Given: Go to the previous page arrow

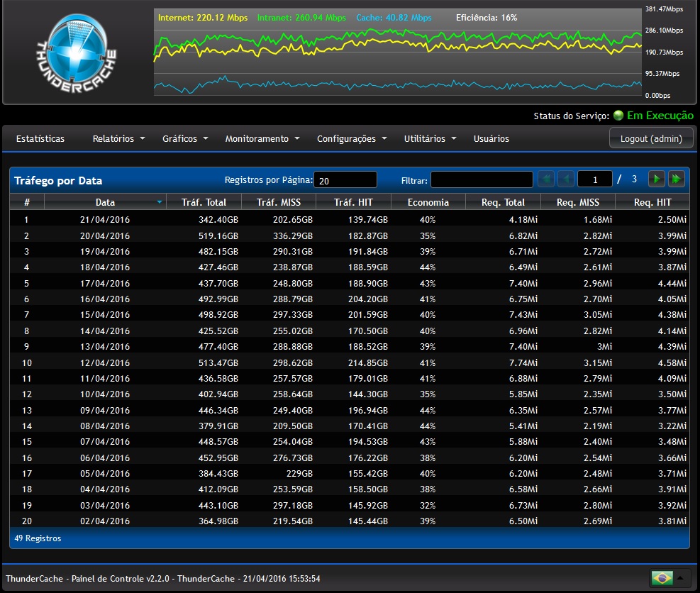Looking at the screenshot, I should coord(566,179).
